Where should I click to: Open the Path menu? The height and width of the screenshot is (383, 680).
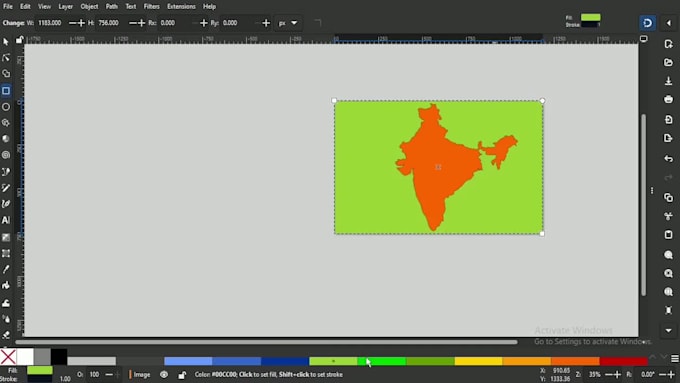111,7
